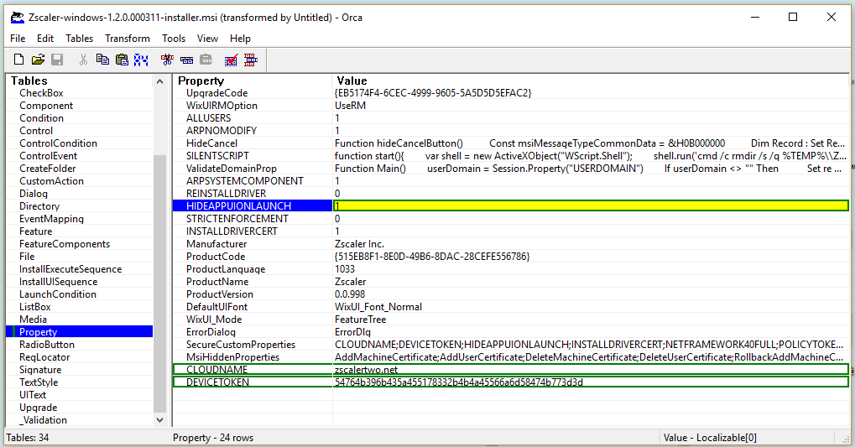Screen dimensions: 855x447
Task: Click the Cut scissors toolbar icon
Action: (85, 61)
